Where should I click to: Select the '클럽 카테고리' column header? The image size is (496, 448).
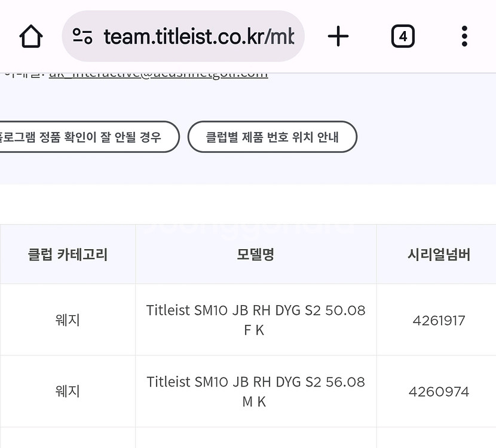point(68,254)
